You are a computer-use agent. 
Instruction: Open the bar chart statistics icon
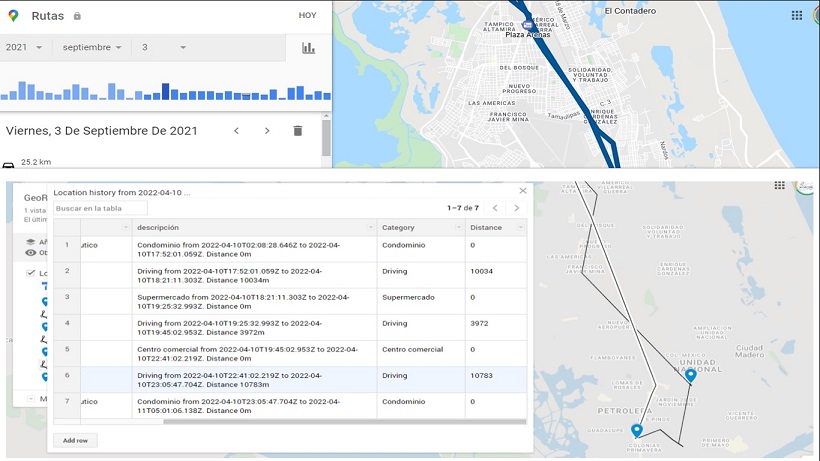coord(309,48)
